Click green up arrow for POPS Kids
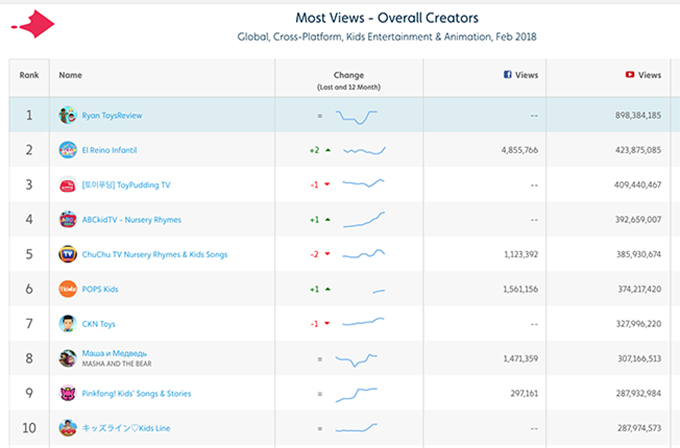Image resolution: width=680 pixels, height=448 pixels. click(x=328, y=289)
